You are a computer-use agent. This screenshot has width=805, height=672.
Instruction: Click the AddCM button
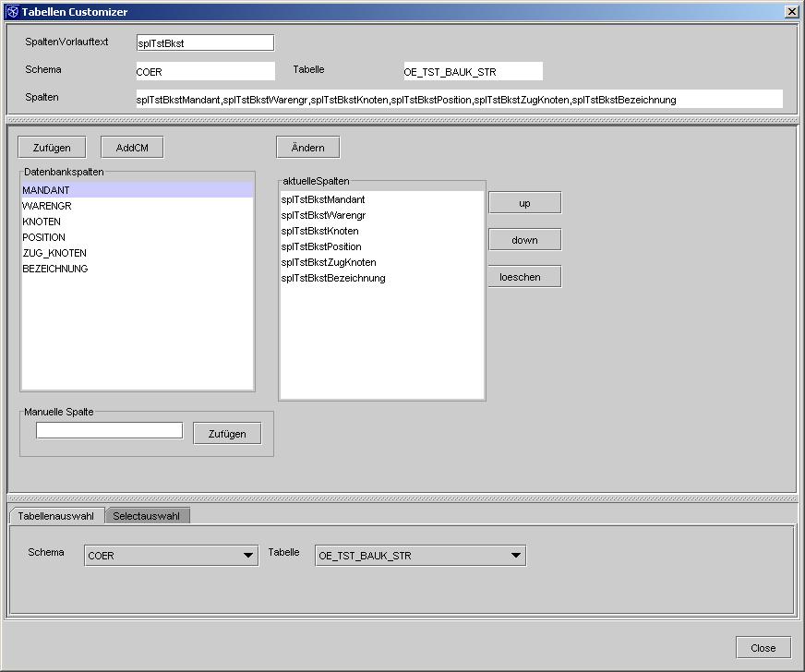(x=132, y=148)
